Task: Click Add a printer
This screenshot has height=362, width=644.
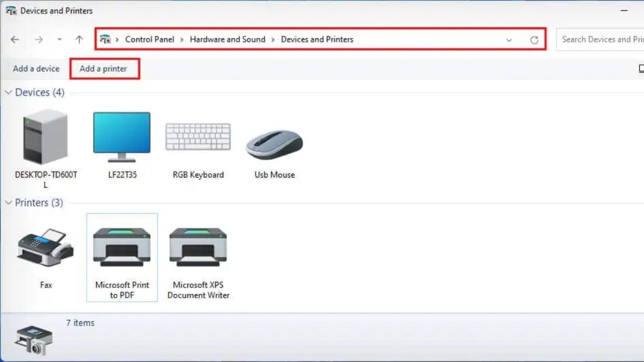Action: point(104,69)
